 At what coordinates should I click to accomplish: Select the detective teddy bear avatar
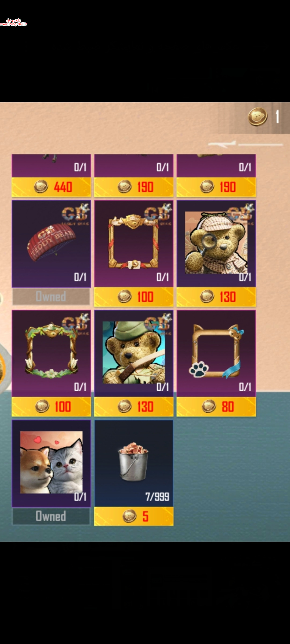216,244
